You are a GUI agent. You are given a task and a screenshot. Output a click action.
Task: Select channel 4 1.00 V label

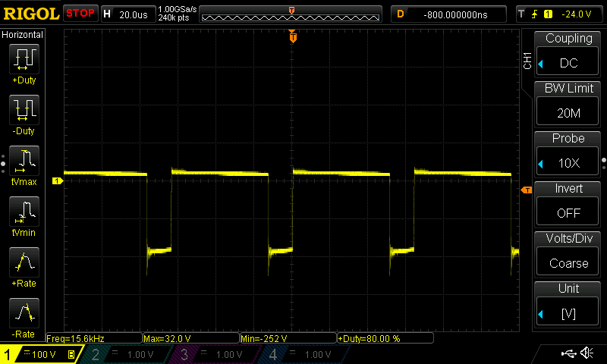[318, 354]
